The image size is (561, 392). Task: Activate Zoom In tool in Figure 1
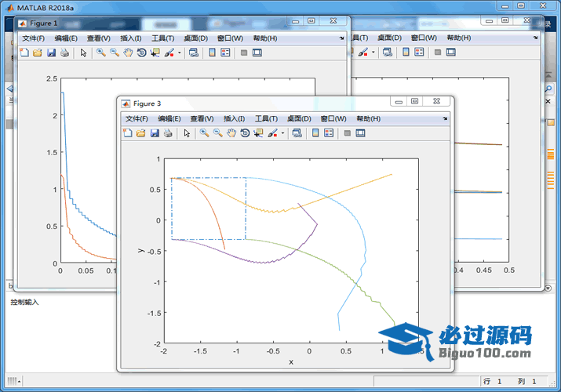pos(101,53)
